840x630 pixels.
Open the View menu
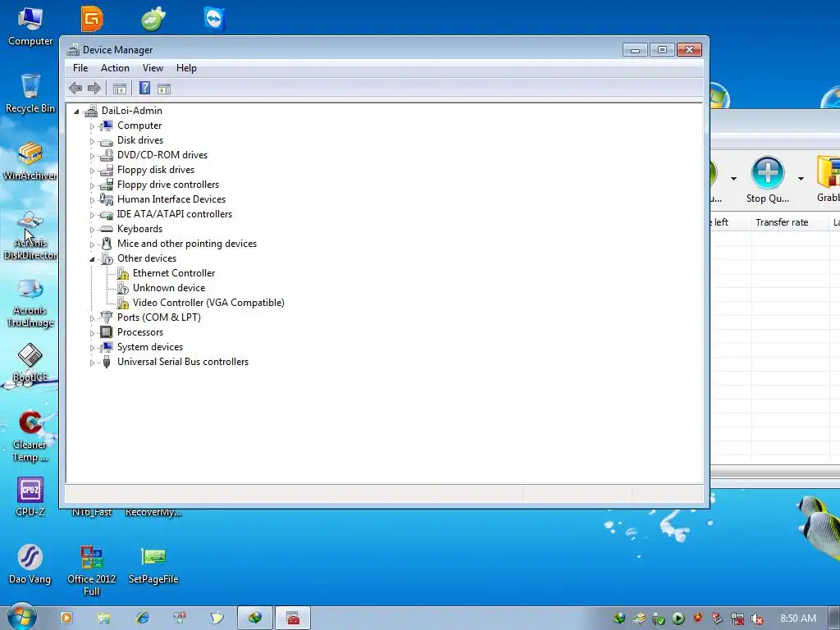[153, 68]
